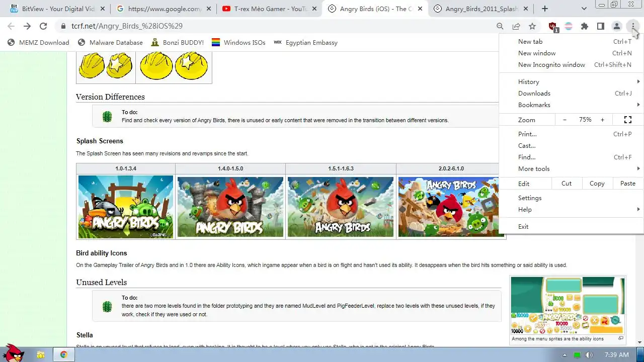The image size is (644, 362).
Task: Click the Chrome taskbar icon
Action: 64,355
